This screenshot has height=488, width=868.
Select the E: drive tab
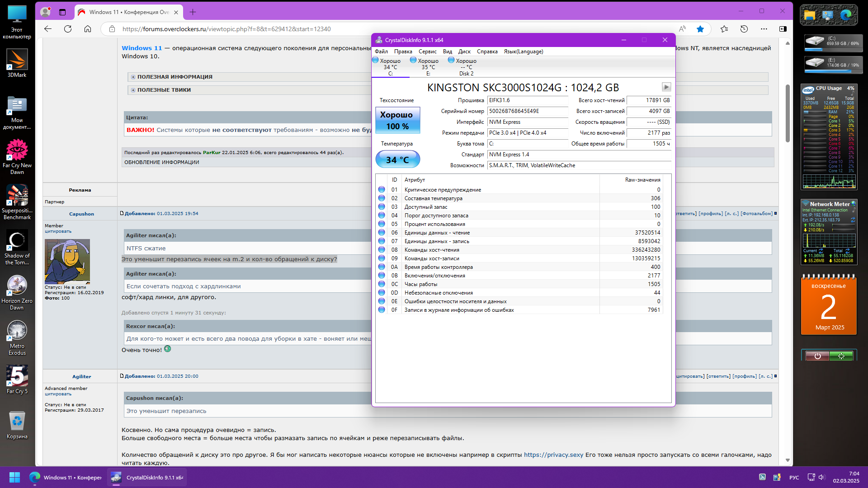[428, 67]
